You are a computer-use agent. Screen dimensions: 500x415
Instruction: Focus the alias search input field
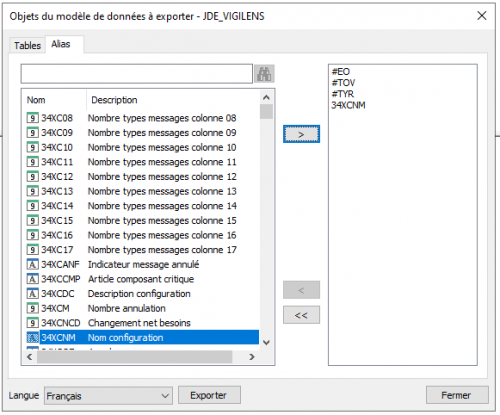pyautogui.click(x=137, y=74)
